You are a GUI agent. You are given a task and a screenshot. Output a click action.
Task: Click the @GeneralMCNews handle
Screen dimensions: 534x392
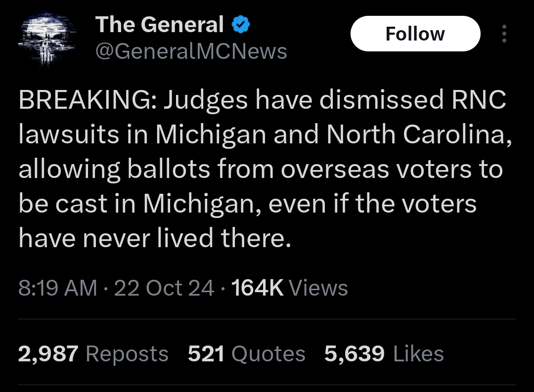point(190,51)
